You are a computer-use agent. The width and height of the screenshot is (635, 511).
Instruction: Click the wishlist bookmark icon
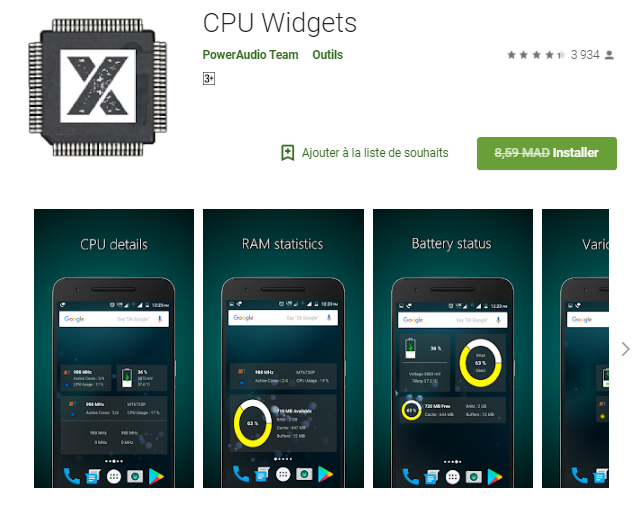tap(288, 153)
